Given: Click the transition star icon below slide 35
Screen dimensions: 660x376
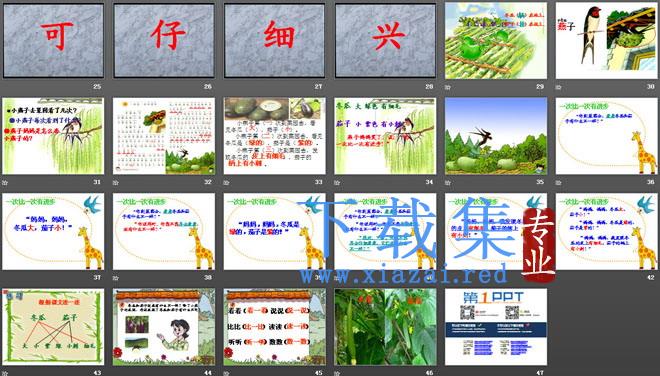Looking at the screenshot, I should pos(448,183).
